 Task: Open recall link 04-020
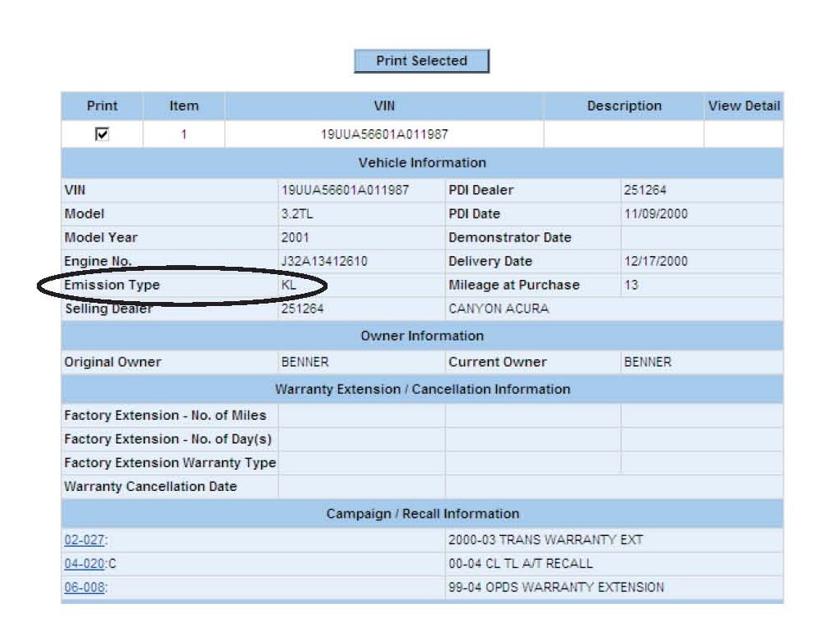coord(85,564)
